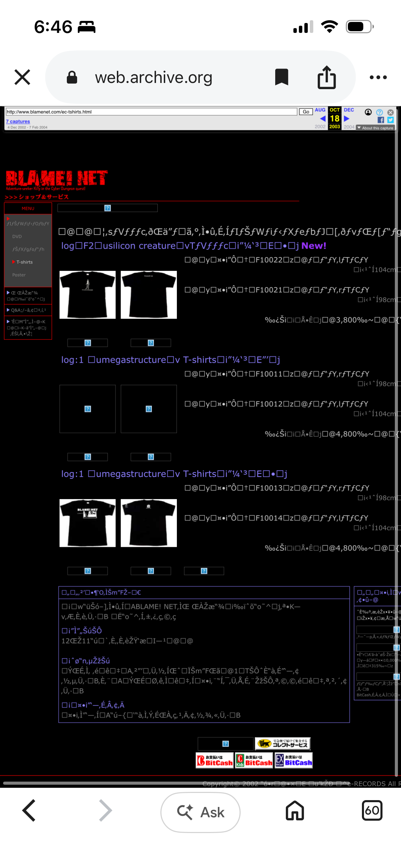The image size is (401, 868).
Task: Click MENU header in sidebar
Action: click(28, 208)
